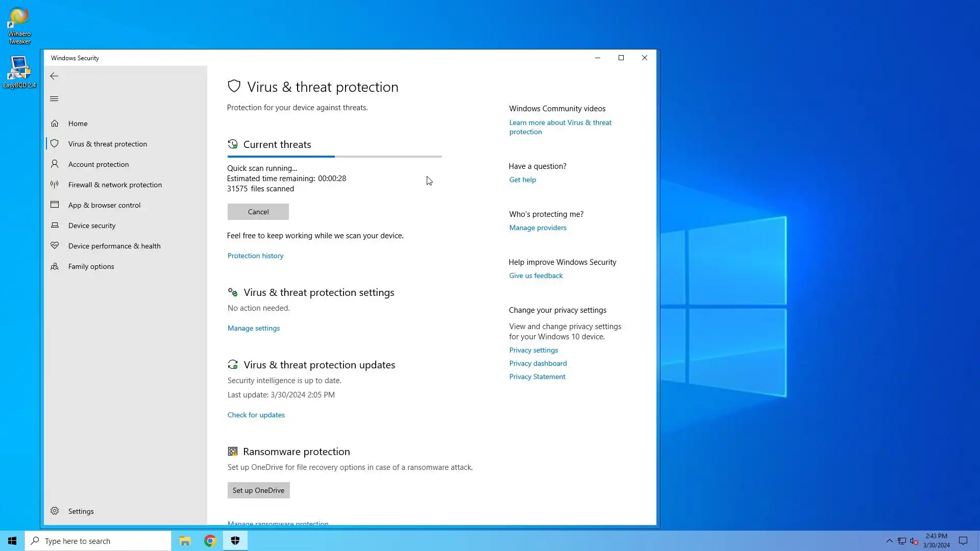Viewport: 980px width, 551px height.
Task: Toggle the hamburger navigation menu
Action: (x=54, y=99)
